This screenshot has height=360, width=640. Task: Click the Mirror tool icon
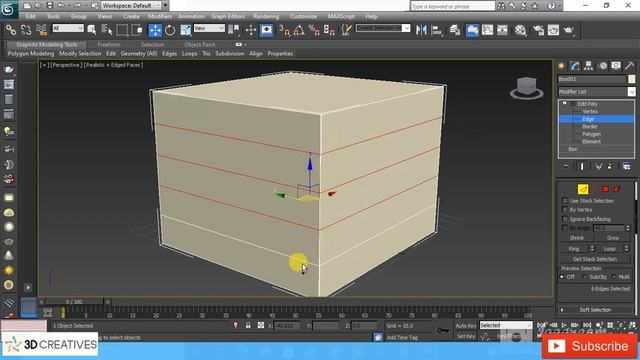[x=421, y=30]
